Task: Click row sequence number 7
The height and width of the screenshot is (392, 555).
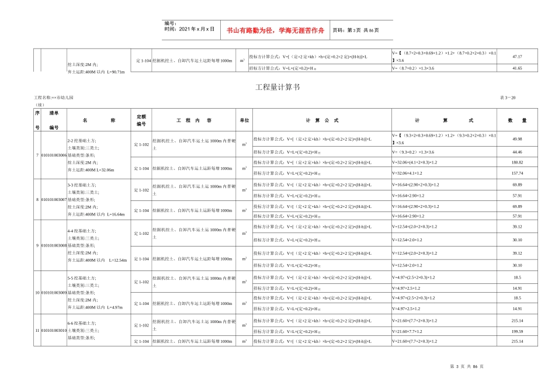Action: pos(37,155)
